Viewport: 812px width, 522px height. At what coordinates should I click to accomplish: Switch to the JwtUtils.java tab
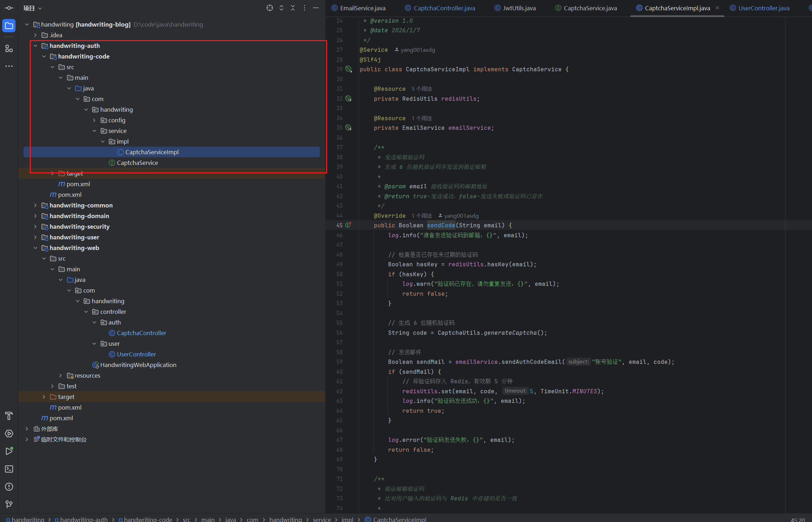519,8
